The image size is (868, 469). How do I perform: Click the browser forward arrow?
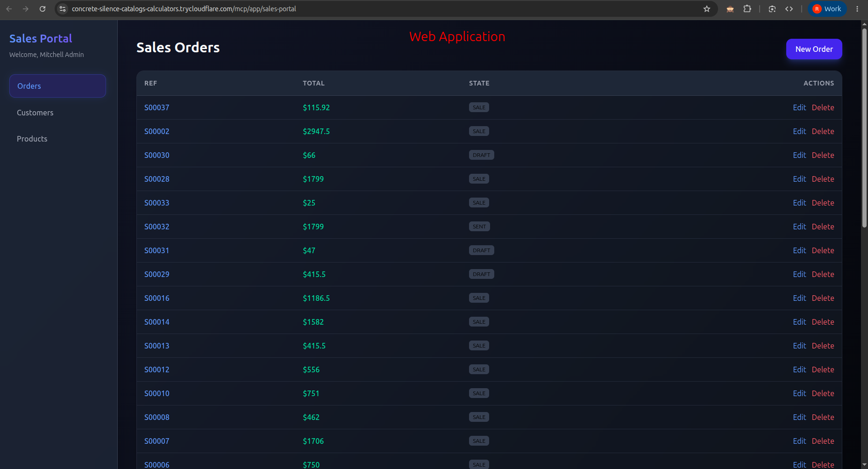click(x=26, y=9)
